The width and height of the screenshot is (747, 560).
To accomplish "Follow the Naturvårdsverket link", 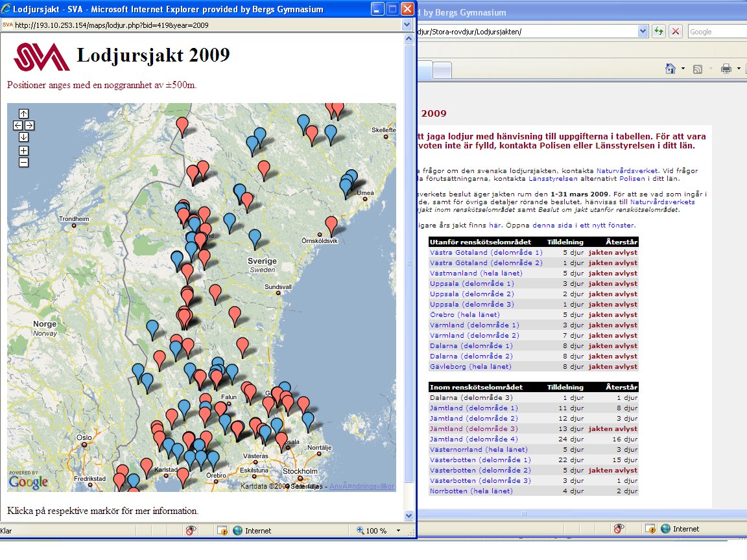I will coord(627,170).
